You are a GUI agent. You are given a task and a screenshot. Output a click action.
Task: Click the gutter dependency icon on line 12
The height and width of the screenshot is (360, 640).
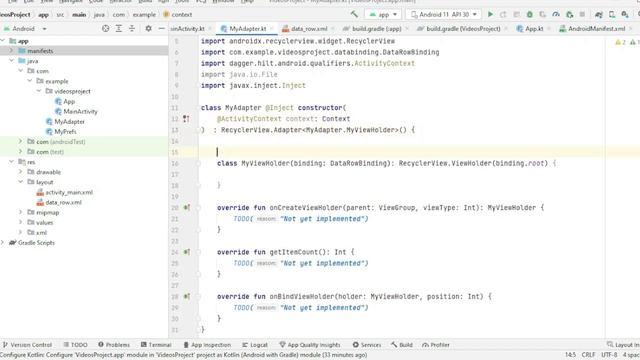pyautogui.click(x=186, y=119)
